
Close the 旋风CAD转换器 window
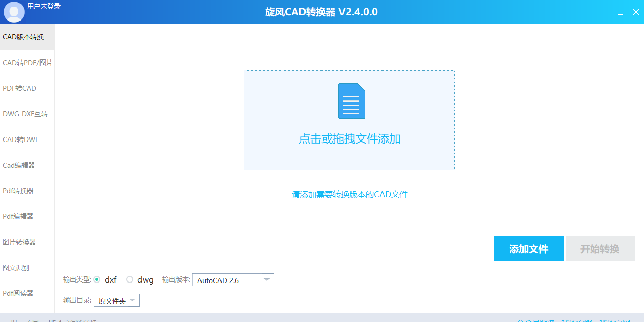pos(636,12)
